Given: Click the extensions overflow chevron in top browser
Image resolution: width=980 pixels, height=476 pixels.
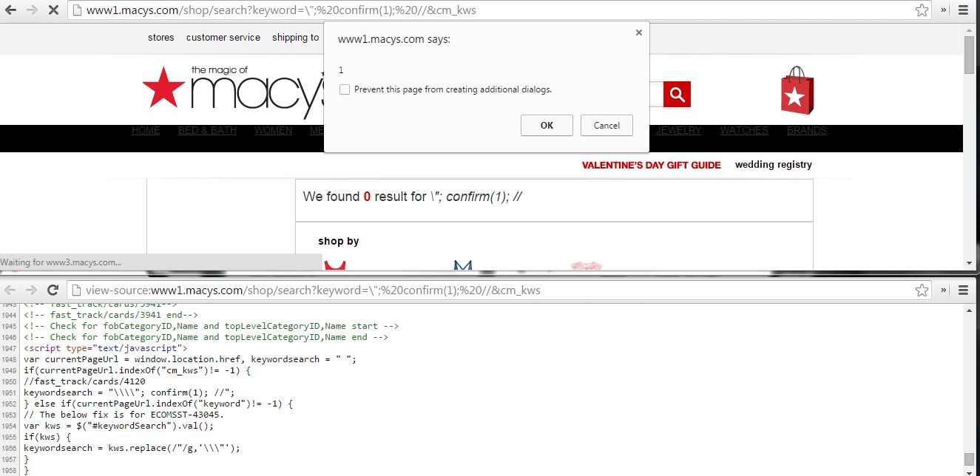Looking at the screenshot, I should pyautogui.click(x=944, y=10).
